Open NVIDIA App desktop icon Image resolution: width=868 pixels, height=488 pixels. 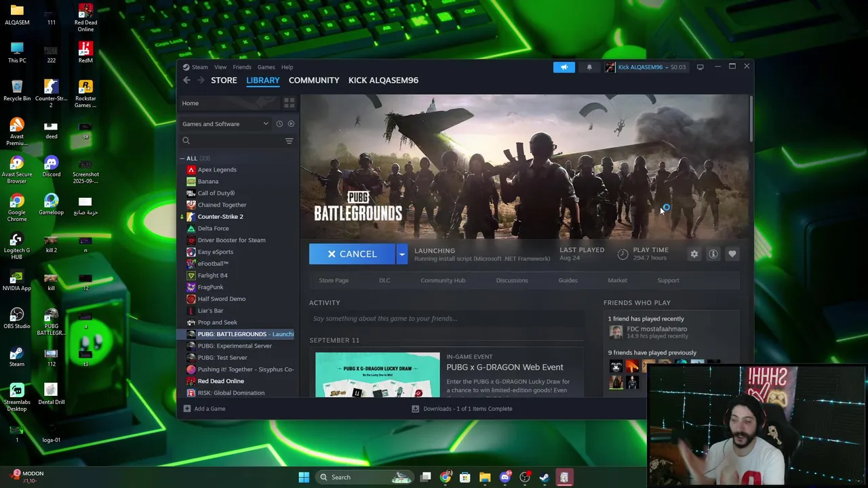tap(17, 281)
